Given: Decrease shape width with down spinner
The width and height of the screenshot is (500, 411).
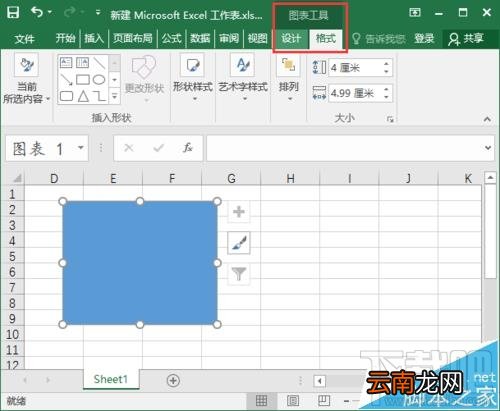Looking at the screenshot, I should pos(387,98).
